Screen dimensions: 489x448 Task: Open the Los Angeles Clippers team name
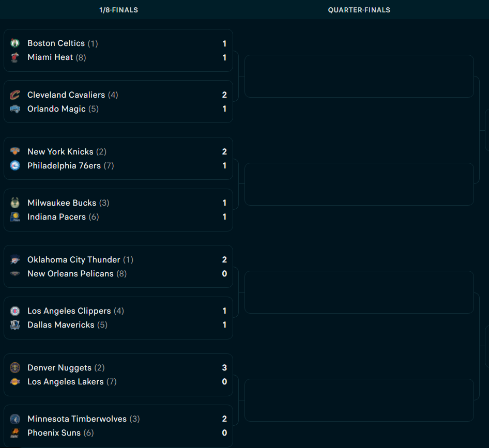pyautogui.click(x=69, y=311)
